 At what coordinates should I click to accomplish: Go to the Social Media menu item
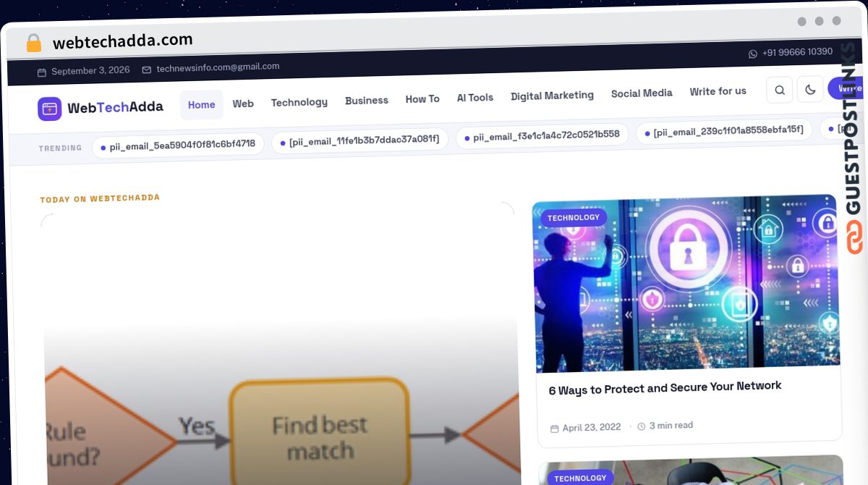642,93
